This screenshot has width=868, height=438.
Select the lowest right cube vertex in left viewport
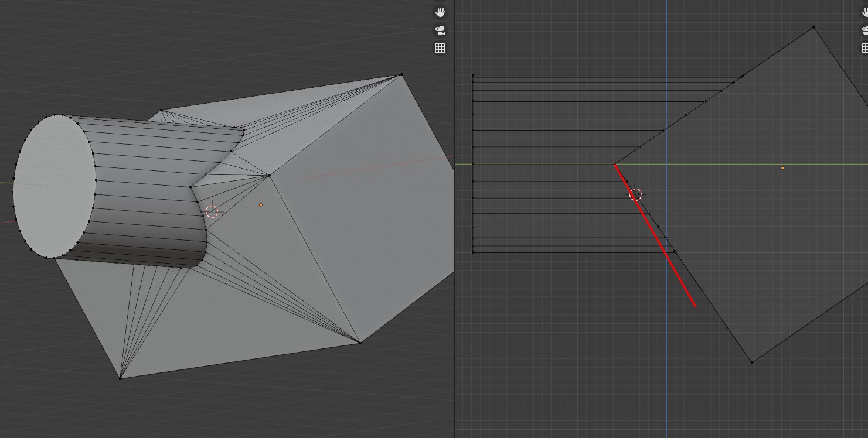coord(360,343)
